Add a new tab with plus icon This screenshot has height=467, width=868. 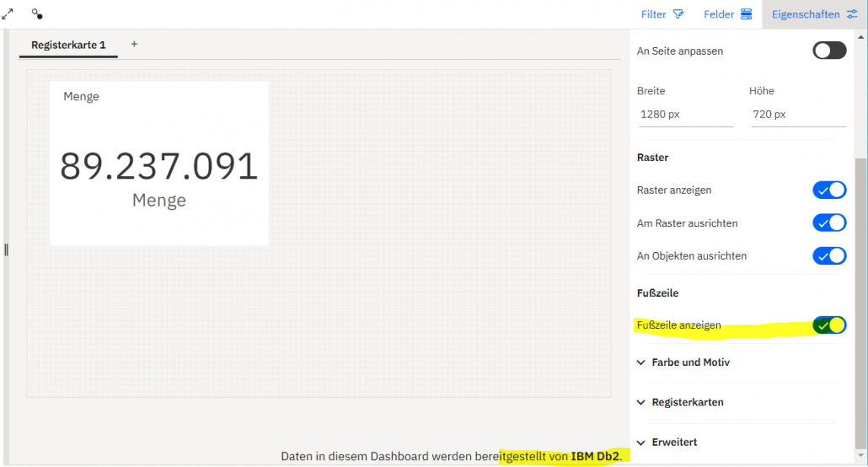point(134,44)
